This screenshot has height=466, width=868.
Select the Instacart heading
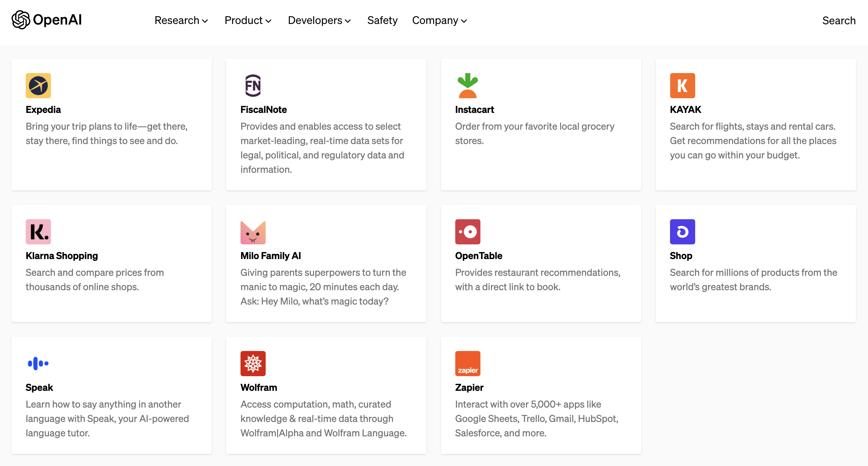474,110
